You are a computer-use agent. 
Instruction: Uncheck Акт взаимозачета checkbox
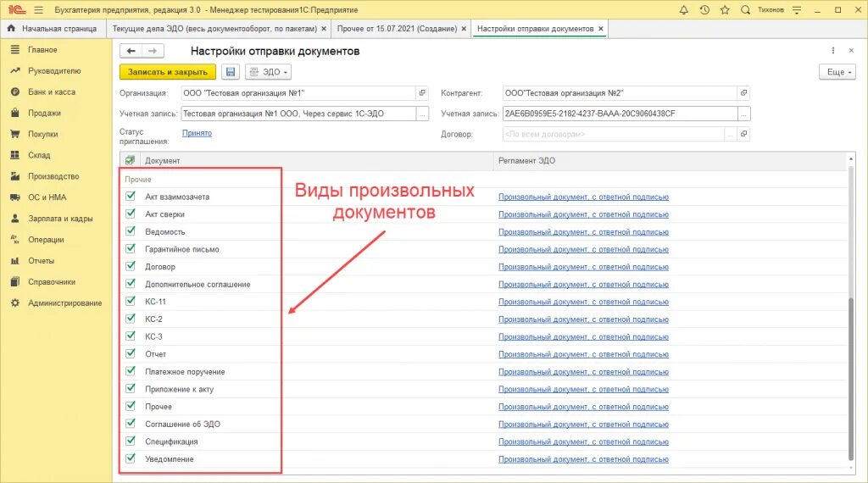pyautogui.click(x=131, y=196)
